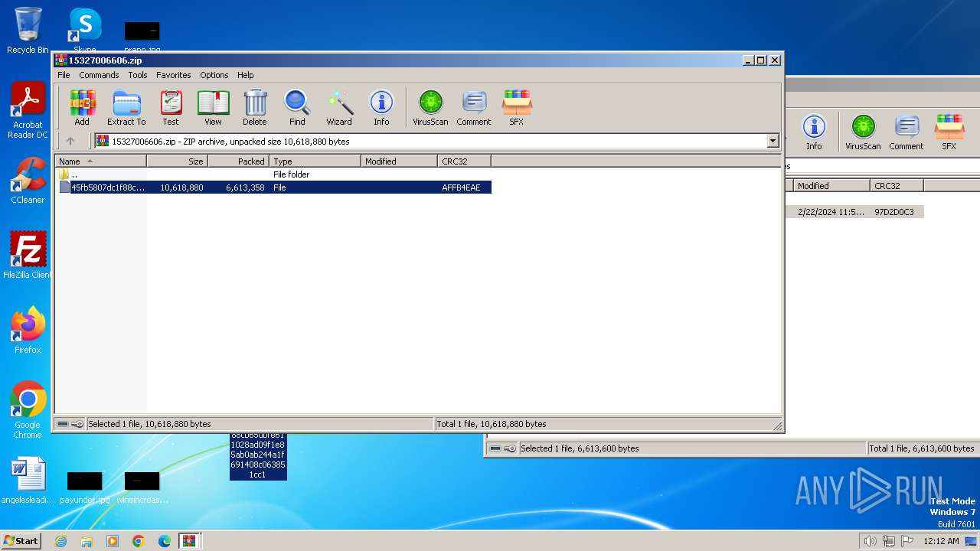The height and width of the screenshot is (551, 980).
Task: Open the Tools menu
Action: 138,75
